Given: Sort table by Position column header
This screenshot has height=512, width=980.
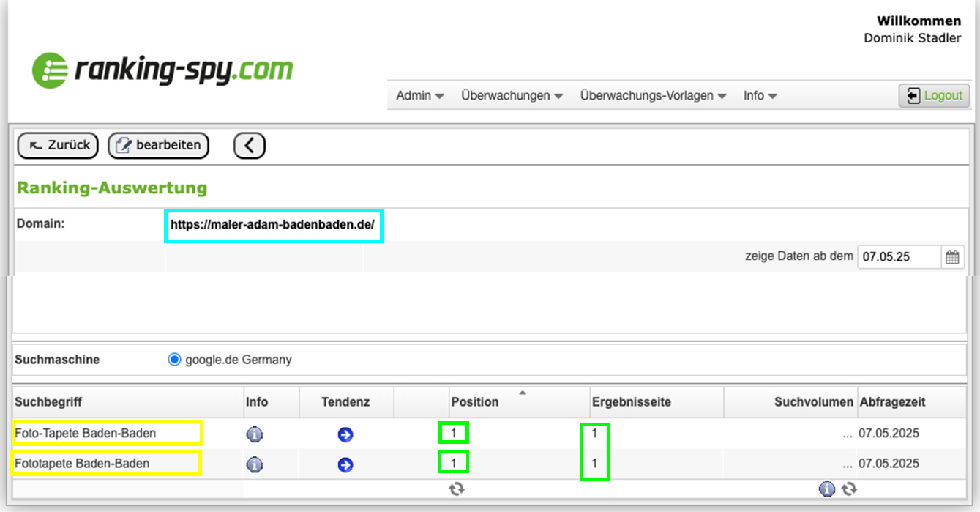Looking at the screenshot, I should [475, 402].
